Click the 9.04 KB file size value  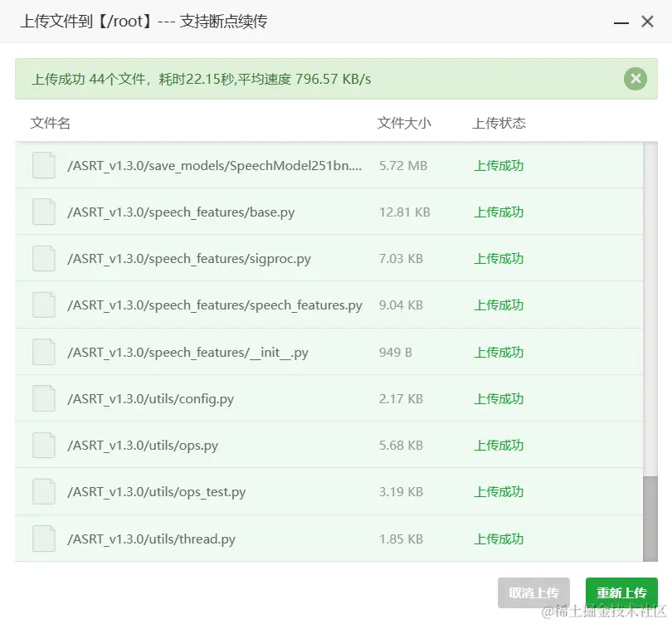pyautogui.click(x=401, y=305)
